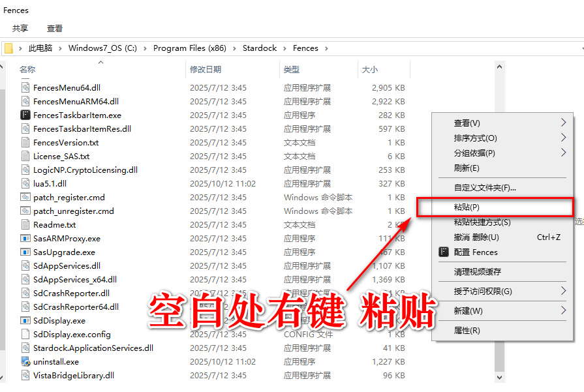
Task: Click the file list scrollbar down arrow
Action: (499, 377)
